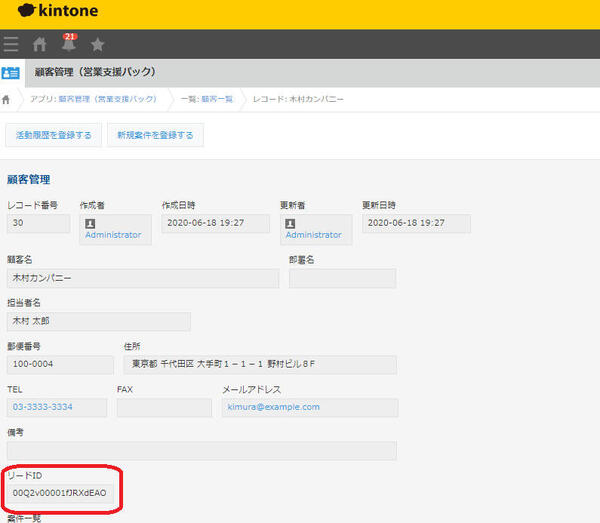
Task: Click breadcrumb text レコード: 木村カンパニー
Action: tap(298, 99)
